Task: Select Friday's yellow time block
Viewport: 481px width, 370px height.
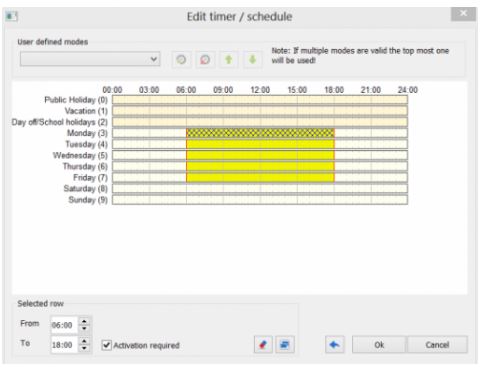Action: click(x=260, y=177)
